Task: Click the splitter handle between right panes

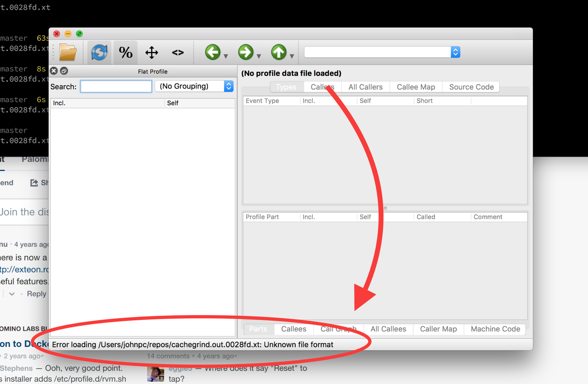Action: click(385, 208)
